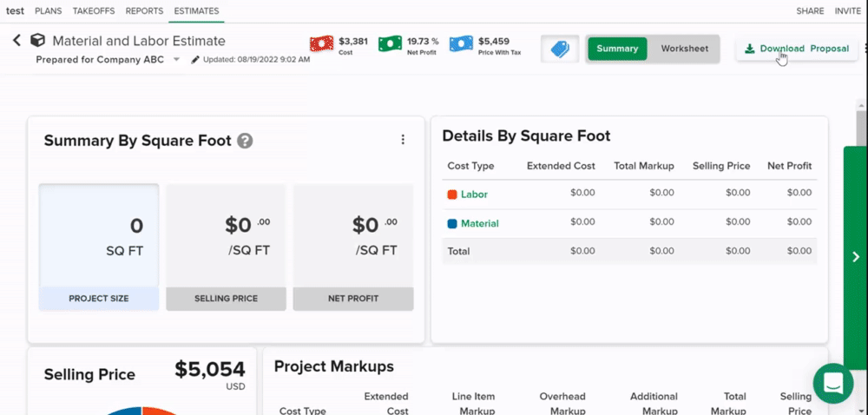
Task: Open the REPORTS tab
Action: [144, 10]
